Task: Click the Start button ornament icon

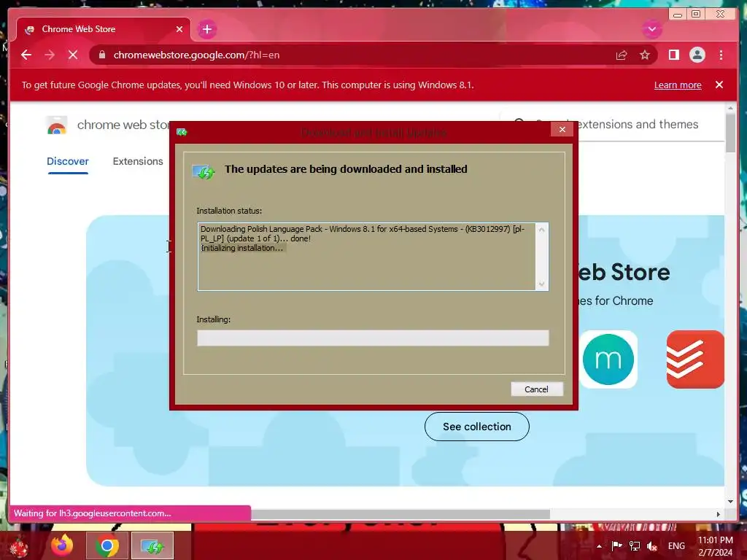Action: [18, 547]
